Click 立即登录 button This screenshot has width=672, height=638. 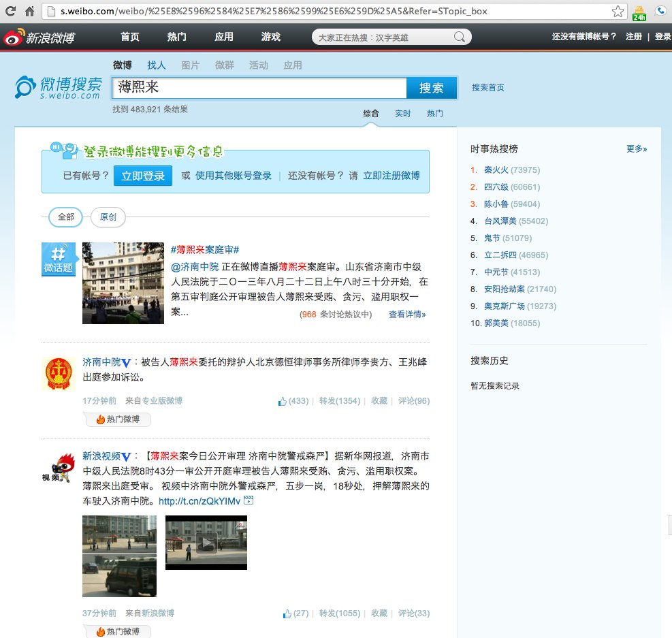pos(143,176)
